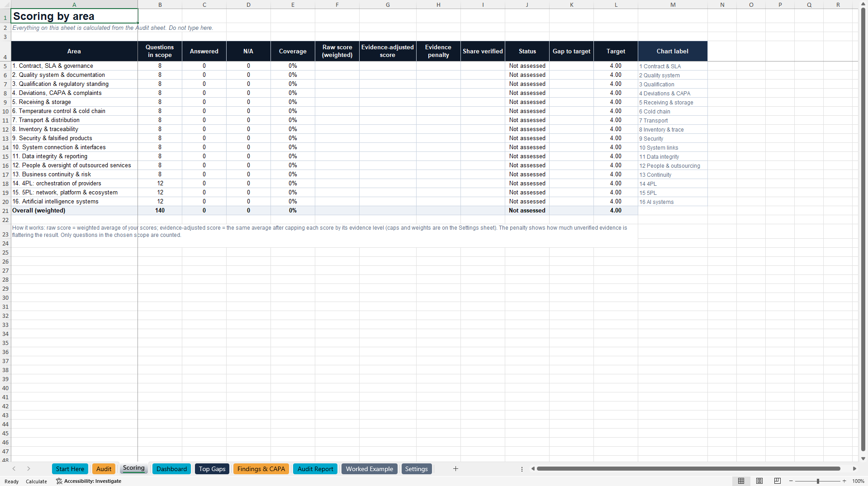Click horizontal scrollbar right arrow
The image size is (868, 486).
coord(854,469)
